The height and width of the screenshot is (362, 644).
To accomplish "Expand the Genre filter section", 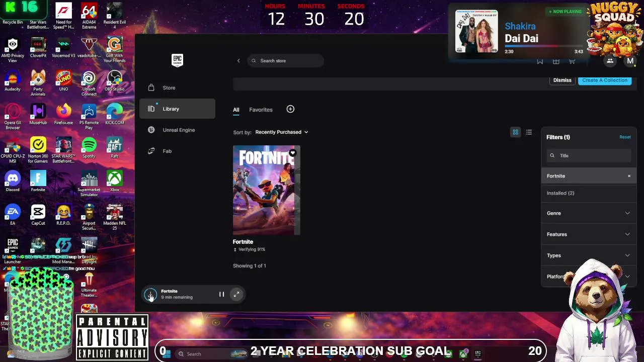I will pyautogui.click(x=589, y=213).
